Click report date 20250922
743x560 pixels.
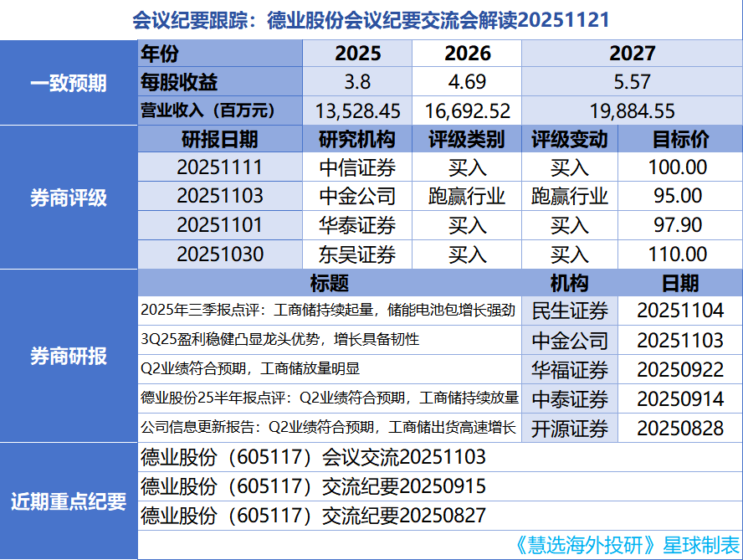tap(680, 369)
